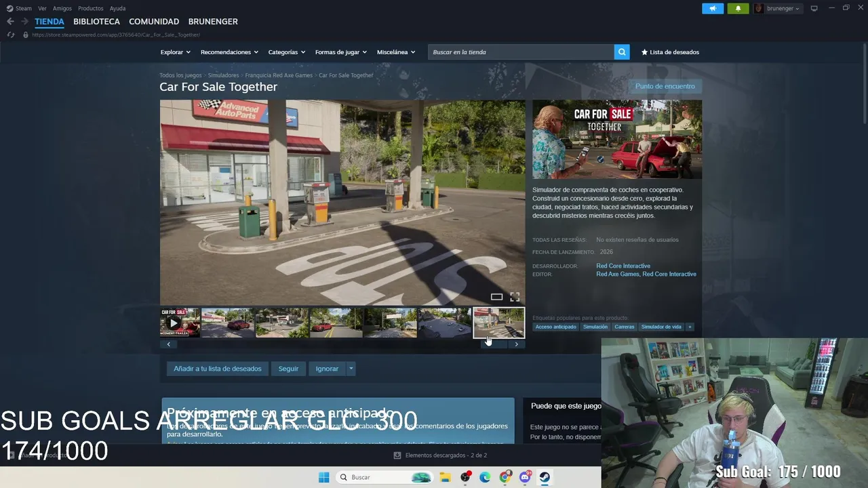Open the Windows Start menu
868x488 pixels.
click(324, 477)
